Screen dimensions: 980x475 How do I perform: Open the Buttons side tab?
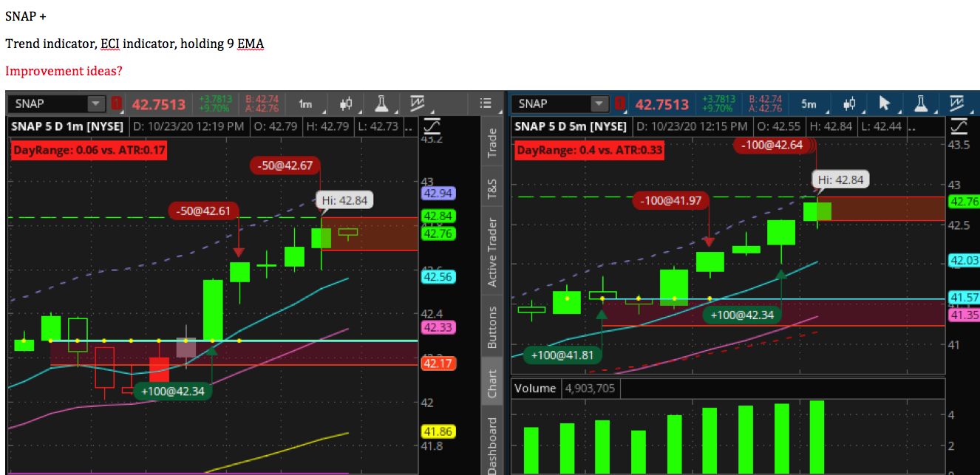pos(492,327)
